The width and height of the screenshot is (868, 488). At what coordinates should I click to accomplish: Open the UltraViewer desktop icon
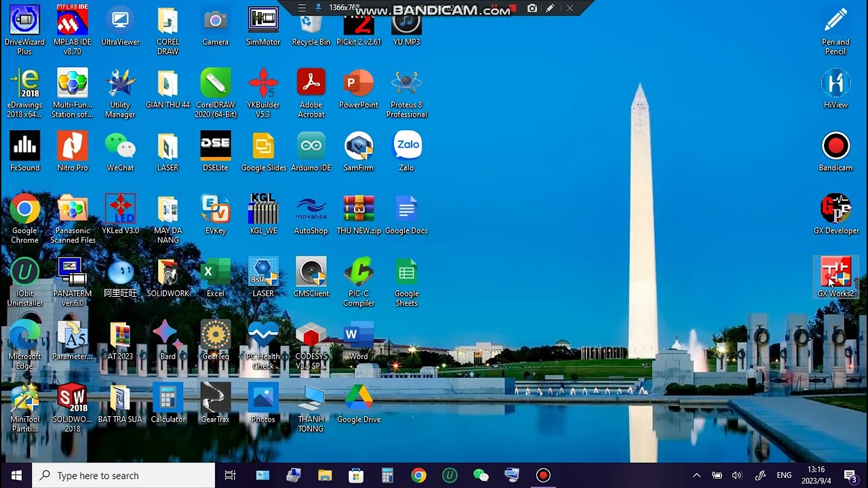pyautogui.click(x=120, y=26)
